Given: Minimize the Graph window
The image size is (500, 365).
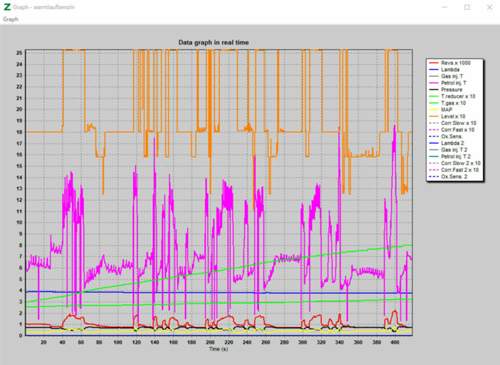Looking at the screenshot, I should (445, 7).
